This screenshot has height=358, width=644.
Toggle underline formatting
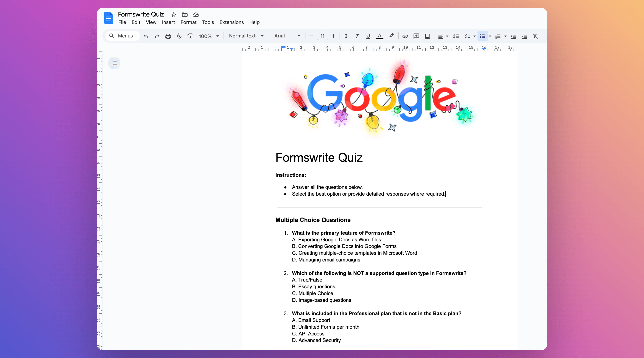click(367, 36)
